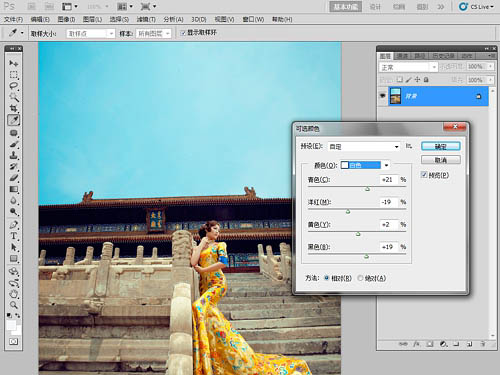Select the Blur tool
This screenshot has width=500, height=375.
pos(14,200)
